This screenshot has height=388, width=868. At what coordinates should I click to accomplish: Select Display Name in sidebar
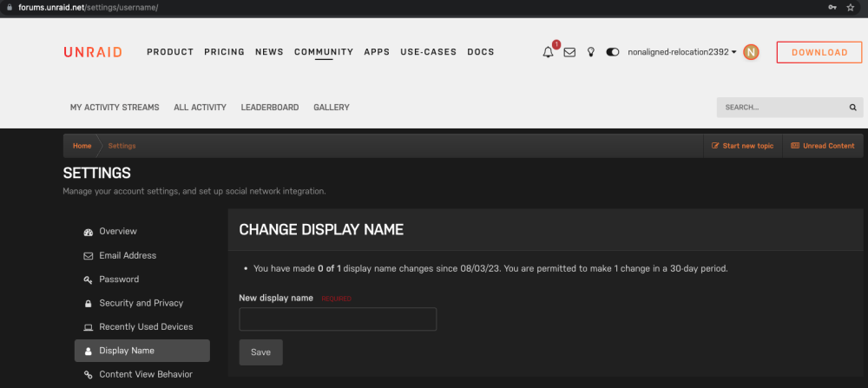tap(142, 351)
